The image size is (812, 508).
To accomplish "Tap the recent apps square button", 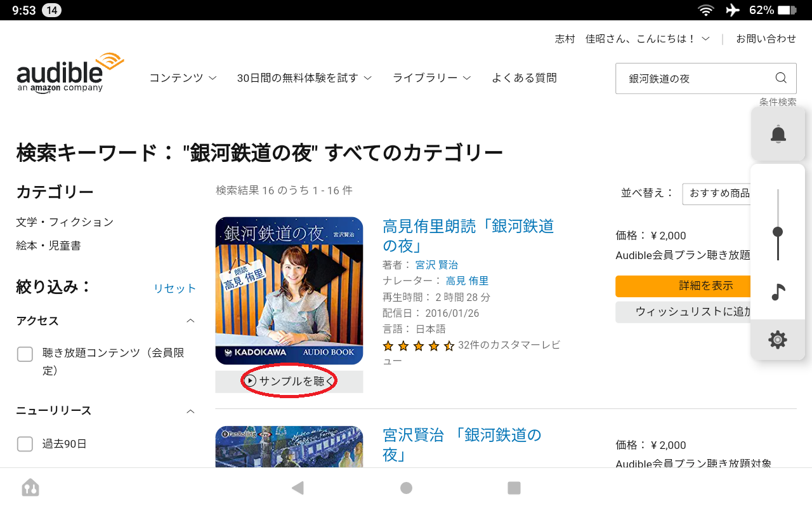I will coord(514,488).
